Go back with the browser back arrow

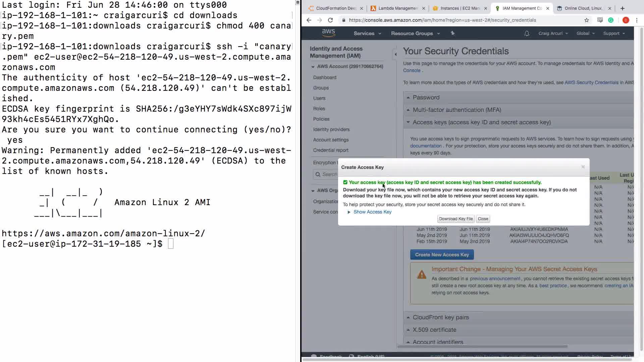[x=309, y=20]
